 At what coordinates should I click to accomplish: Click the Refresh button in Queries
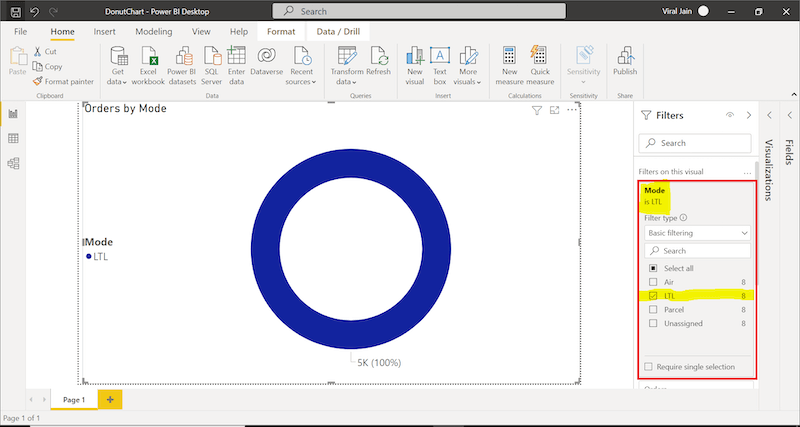pos(378,61)
